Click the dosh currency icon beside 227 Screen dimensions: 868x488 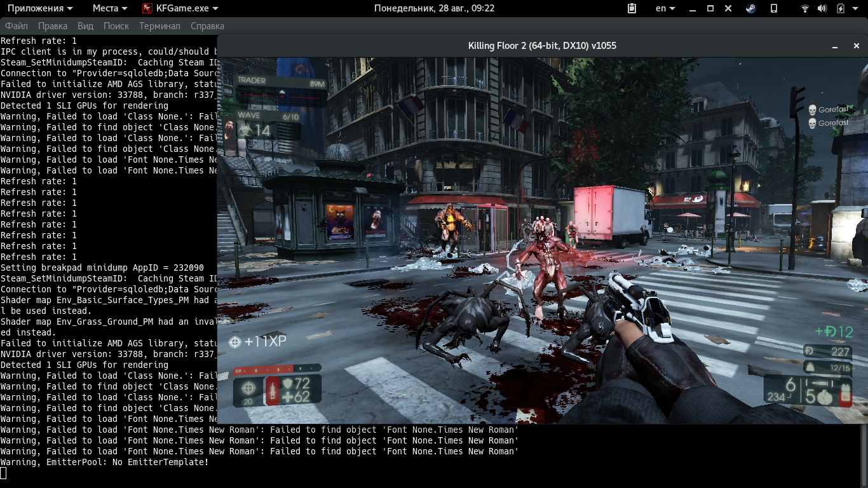click(810, 351)
